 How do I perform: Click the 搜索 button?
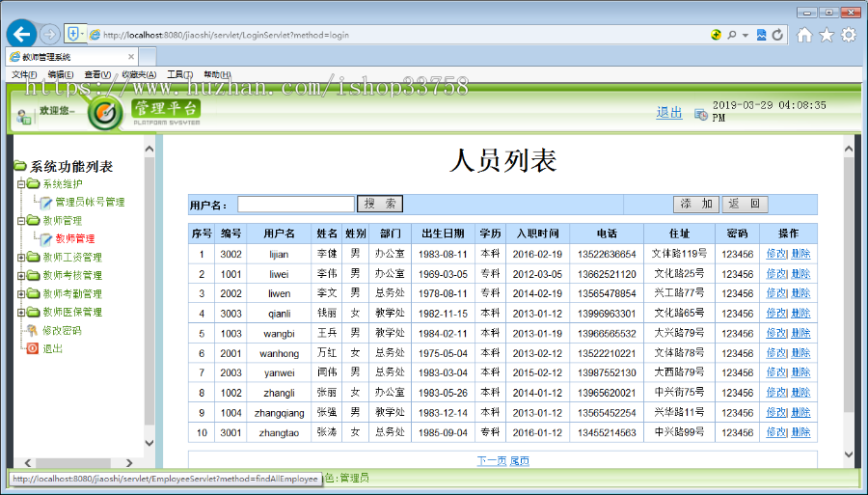tap(380, 204)
